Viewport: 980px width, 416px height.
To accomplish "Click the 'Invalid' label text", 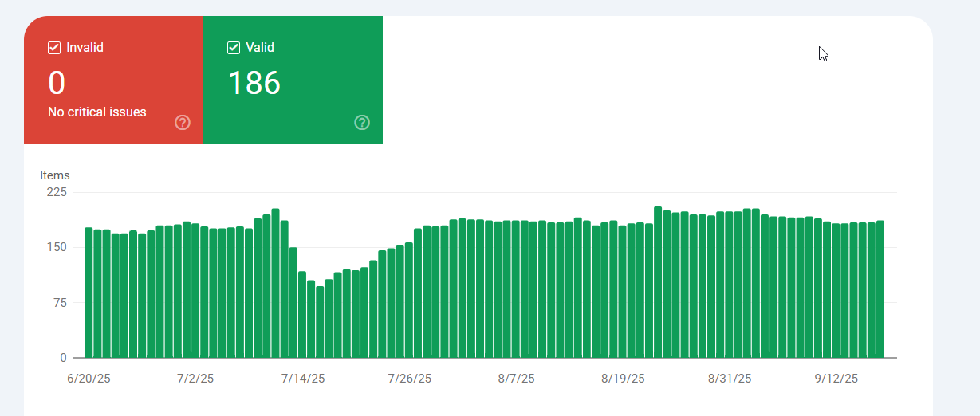I will 85,48.
